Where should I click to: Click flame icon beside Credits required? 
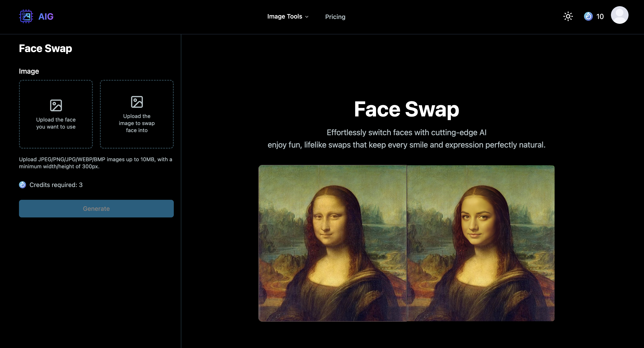click(22, 185)
